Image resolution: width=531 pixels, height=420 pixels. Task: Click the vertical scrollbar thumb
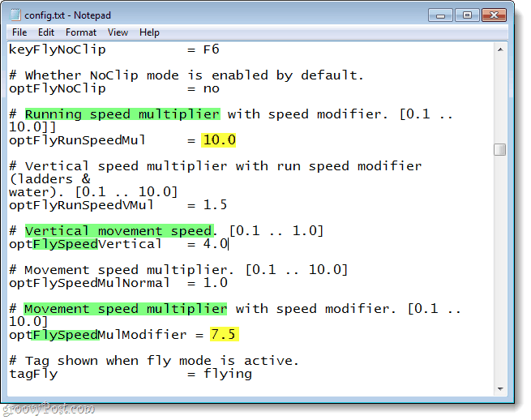tap(500, 149)
